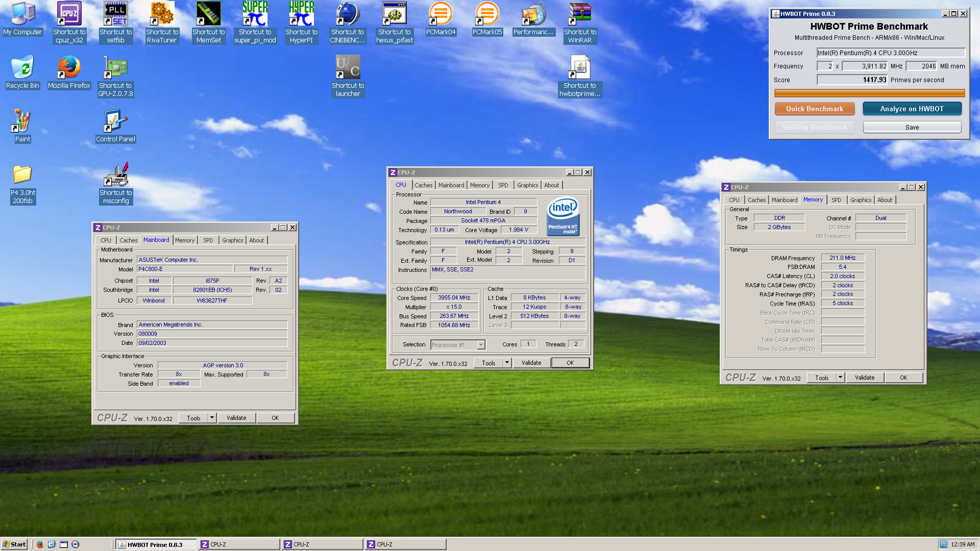This screenshot has width=980, height=551.
Task: Click the Code Name value Northwood
Action: coord(458,211)
